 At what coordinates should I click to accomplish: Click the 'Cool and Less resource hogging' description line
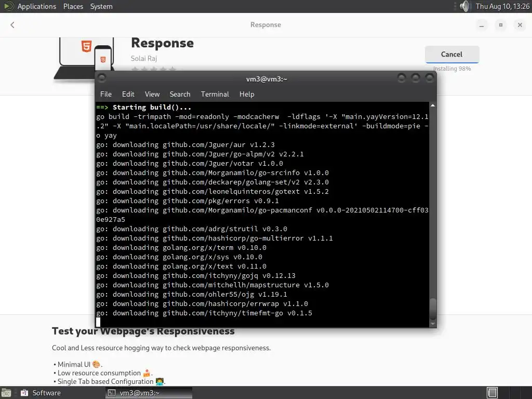[161, 348]
